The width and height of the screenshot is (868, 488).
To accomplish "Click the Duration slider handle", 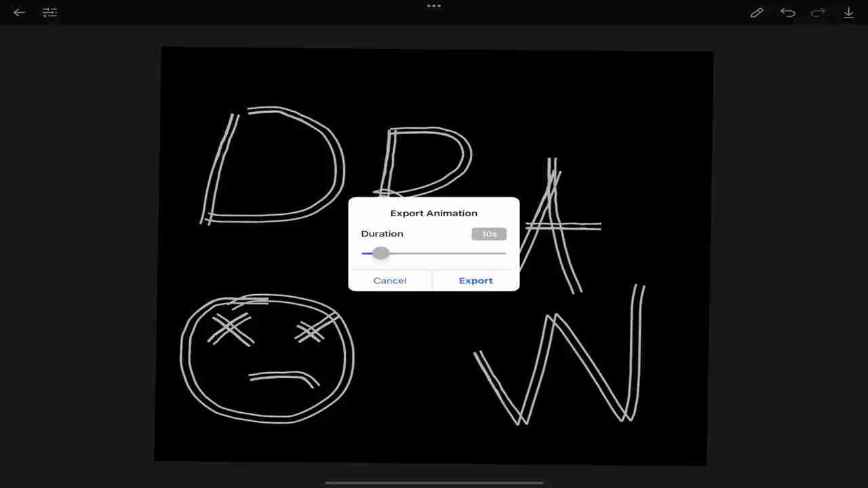I will pos(380,253).
